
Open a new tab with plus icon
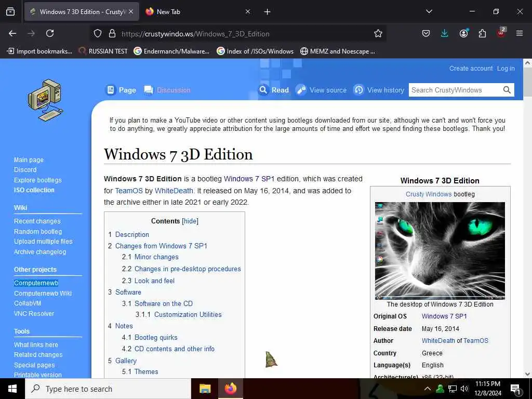[268, 12]
